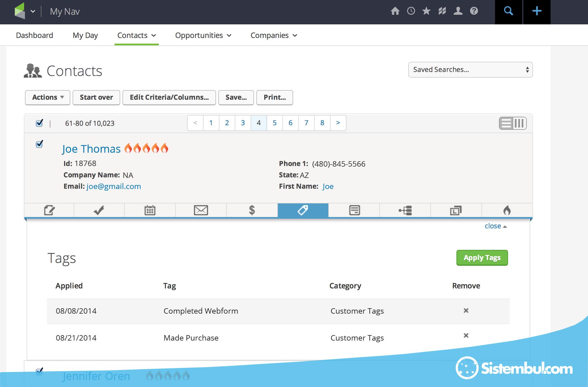This screenshot has height=387, width=588.
Task: Click the Print... button
Action: [x=275, y=97]
